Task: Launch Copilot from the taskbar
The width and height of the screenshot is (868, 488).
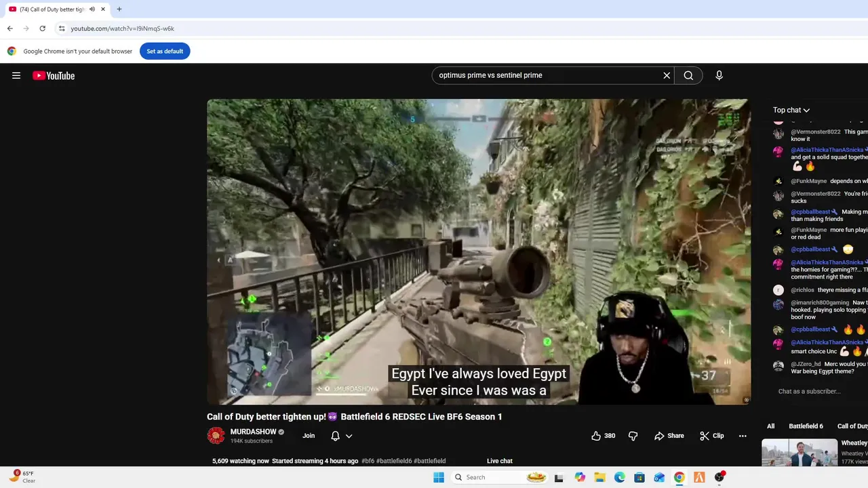Action: tap(580, 477)
